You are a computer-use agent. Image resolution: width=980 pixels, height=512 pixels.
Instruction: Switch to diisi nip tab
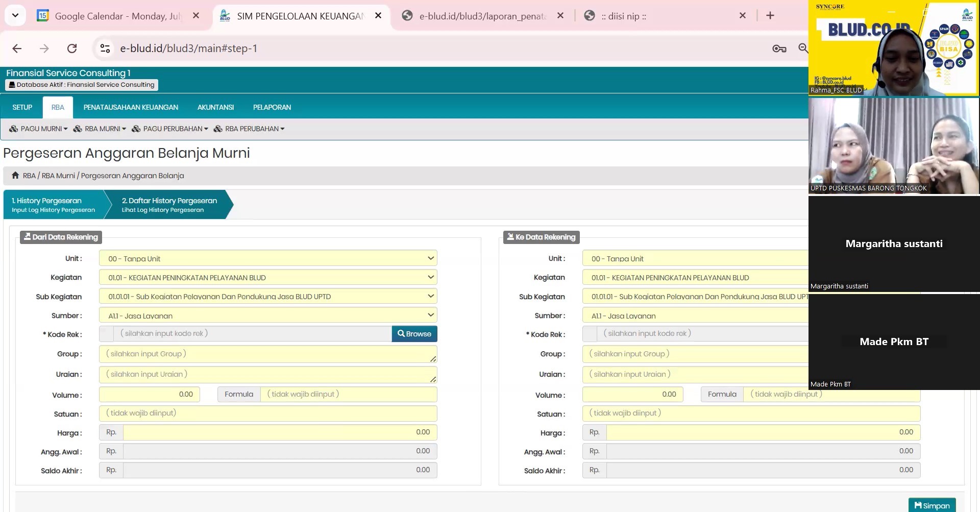point(664,16)
